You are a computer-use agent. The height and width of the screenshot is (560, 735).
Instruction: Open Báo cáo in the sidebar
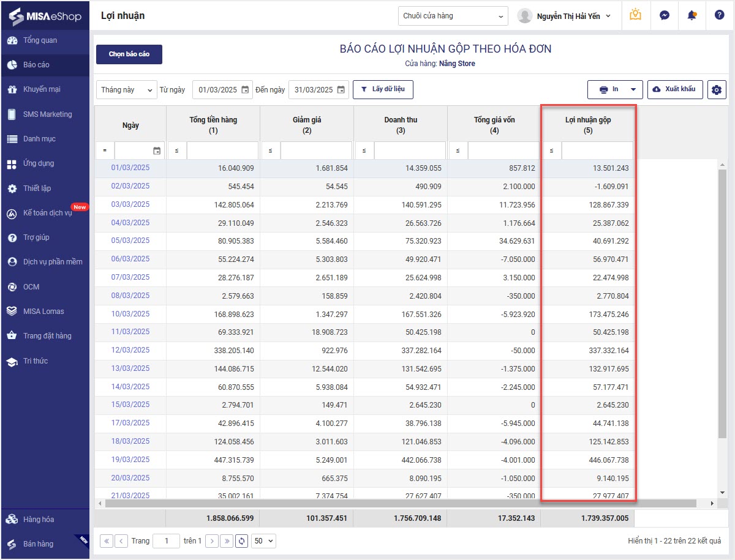click(x=36, y=65)
